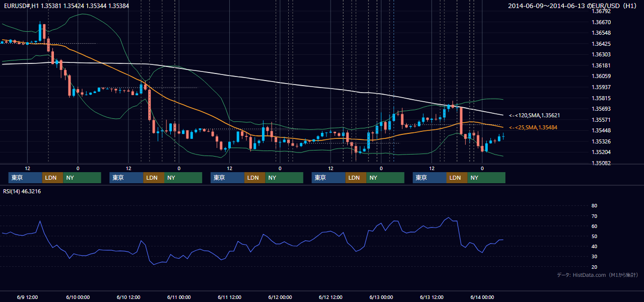Click the rightmost NY session box

[x=486, y=178]
